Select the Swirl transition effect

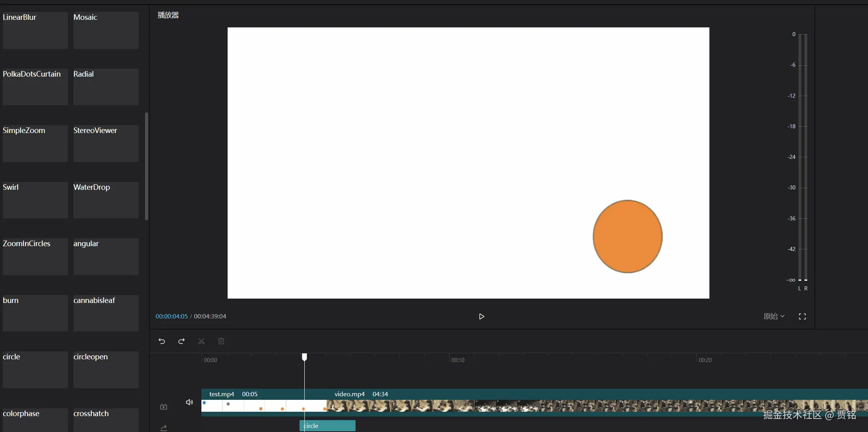point(35,200)
